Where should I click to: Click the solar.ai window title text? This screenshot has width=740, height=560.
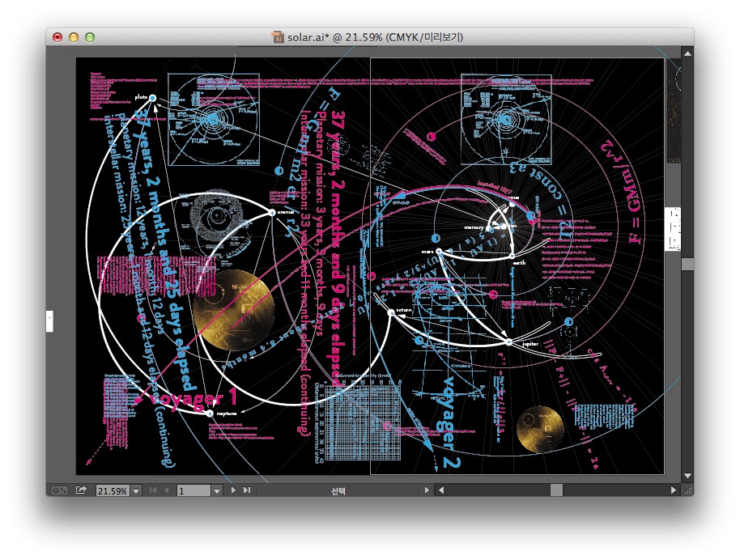[x=375, y=37]
